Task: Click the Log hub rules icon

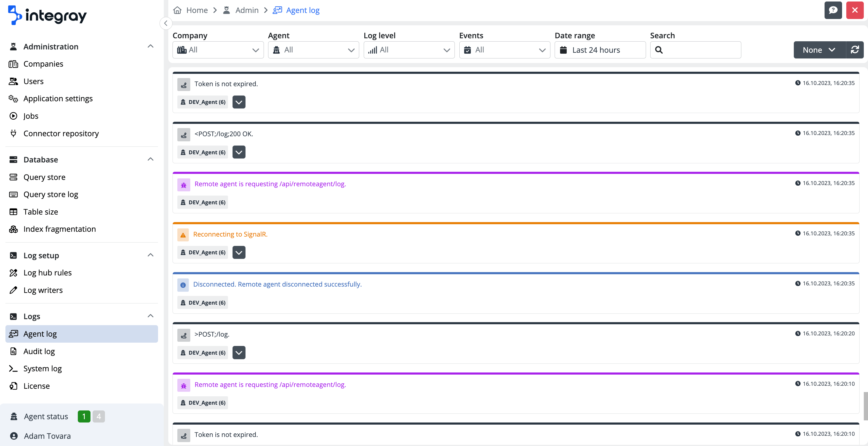Action: pos(13,273)
